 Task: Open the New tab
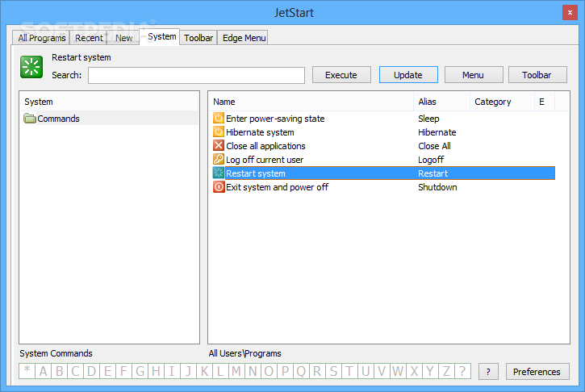124,38
